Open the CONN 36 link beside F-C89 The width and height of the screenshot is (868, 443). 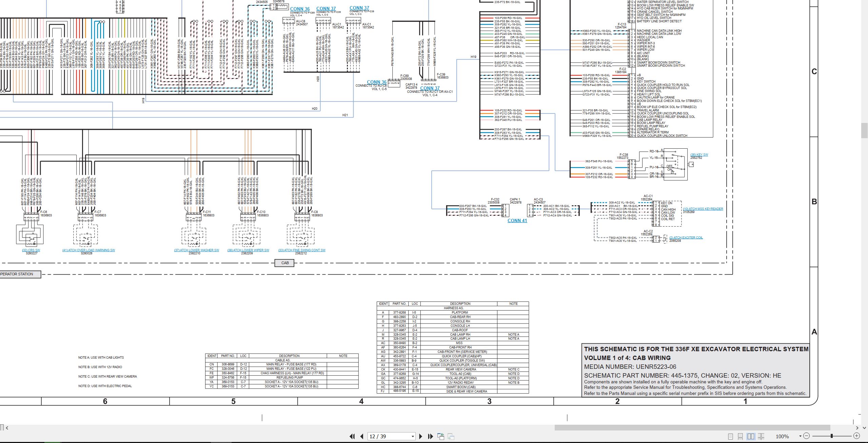(376, 82)
